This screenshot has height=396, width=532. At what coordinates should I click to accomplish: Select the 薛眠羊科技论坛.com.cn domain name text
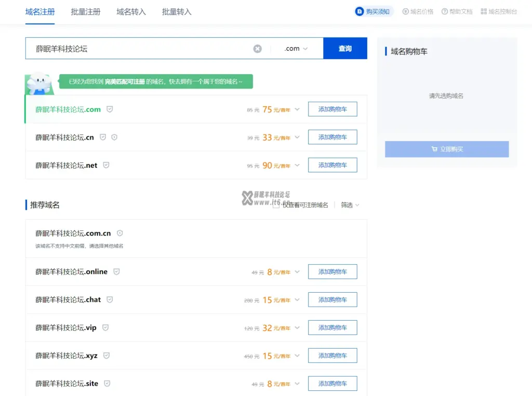(x=73, y=233)
